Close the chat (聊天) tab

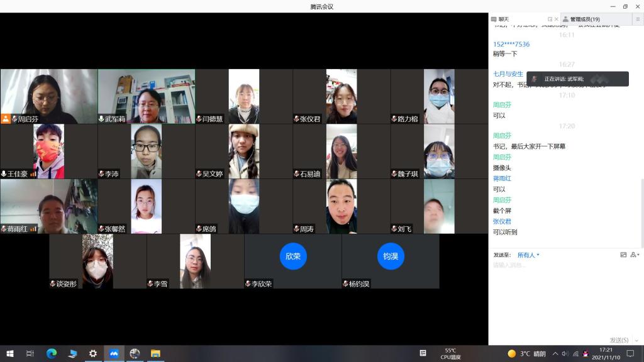point(556,19)
